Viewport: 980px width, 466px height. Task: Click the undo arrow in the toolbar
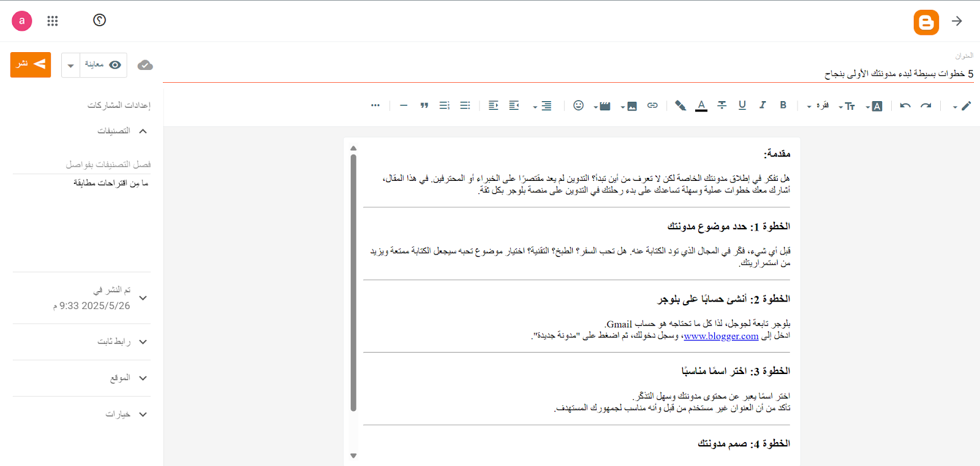[905, 105]
